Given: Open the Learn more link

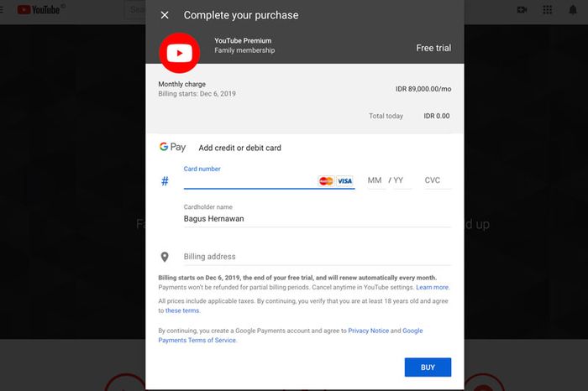Looking at the screenshot, I should (433, 288).
